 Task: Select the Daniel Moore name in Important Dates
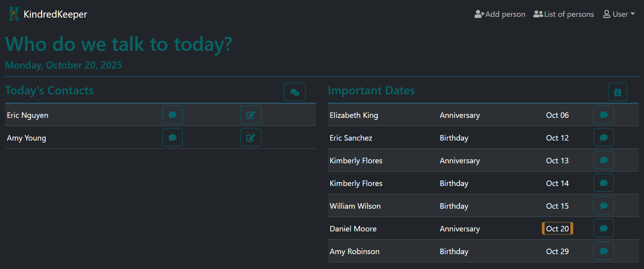pos(353,229)
